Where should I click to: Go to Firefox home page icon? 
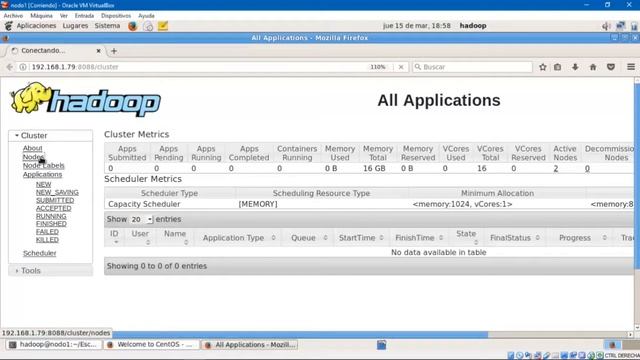coord(593,67)
